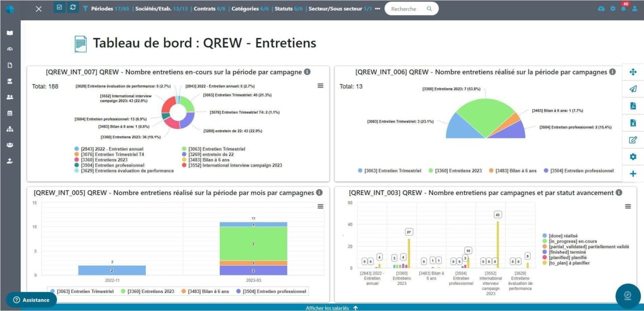This screenshot has height=311, width=644.
Task: Open the notifications bell with 40 badge
Action: point(623,9)
